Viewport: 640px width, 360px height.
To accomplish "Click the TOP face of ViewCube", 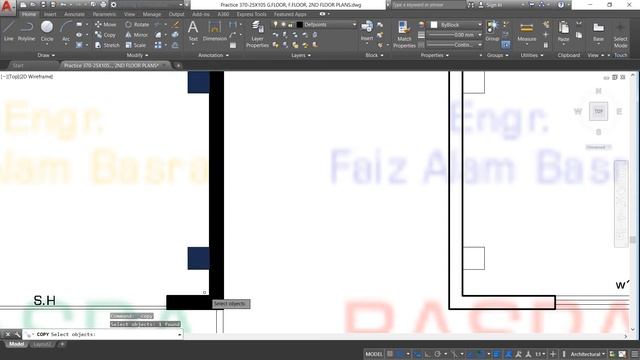I will (x=598, y=111).
